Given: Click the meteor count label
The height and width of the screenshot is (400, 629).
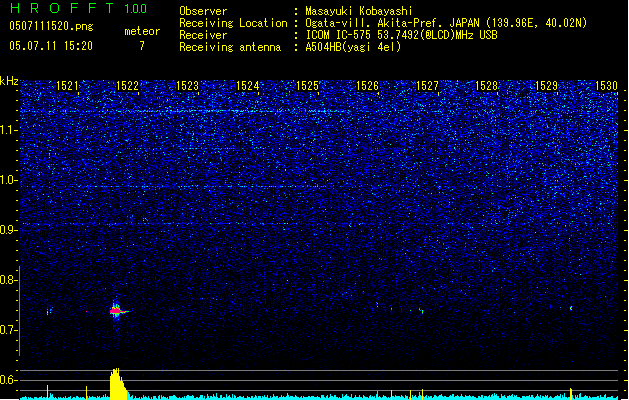Looking at the screenshot, I should 142,31.
